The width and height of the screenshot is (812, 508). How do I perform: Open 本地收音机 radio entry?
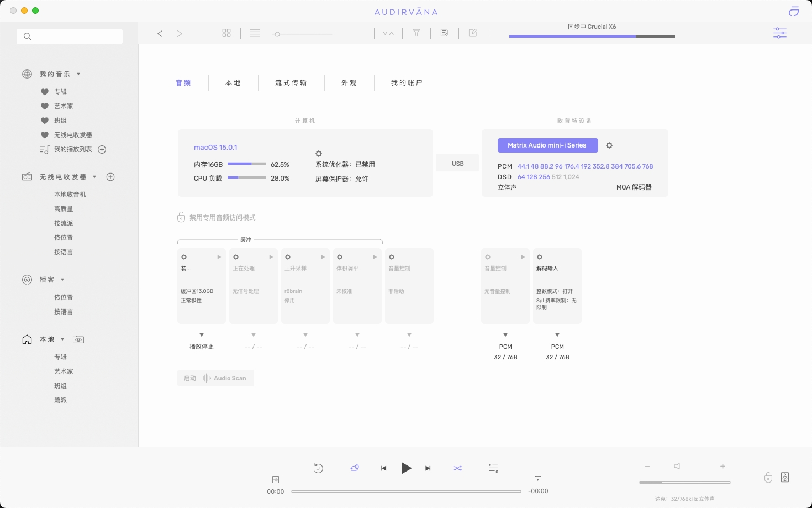pyautogui.click(x=70, y=195)
